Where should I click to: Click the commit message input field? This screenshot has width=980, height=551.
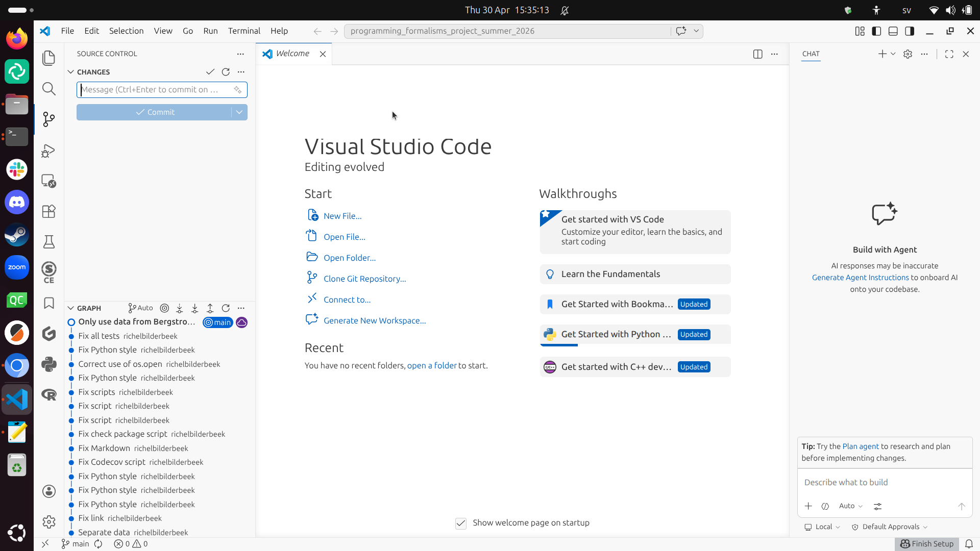(x=162, y=90)
